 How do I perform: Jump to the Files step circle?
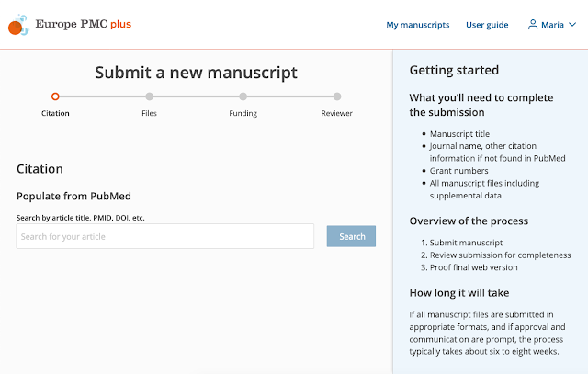(149, 96)
